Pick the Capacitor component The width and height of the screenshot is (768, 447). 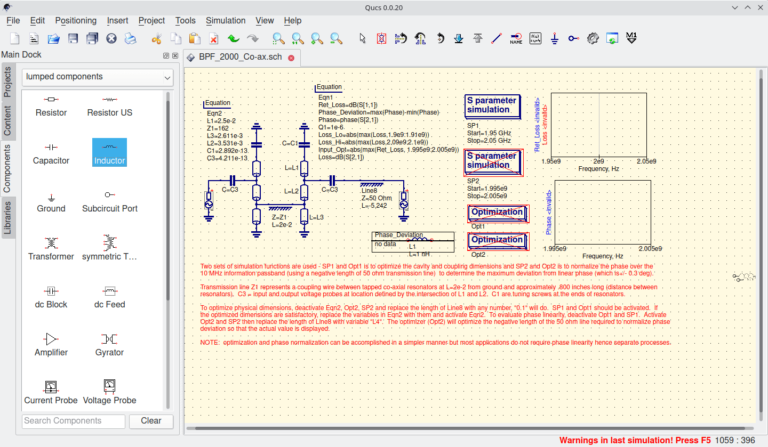(51, 154)
